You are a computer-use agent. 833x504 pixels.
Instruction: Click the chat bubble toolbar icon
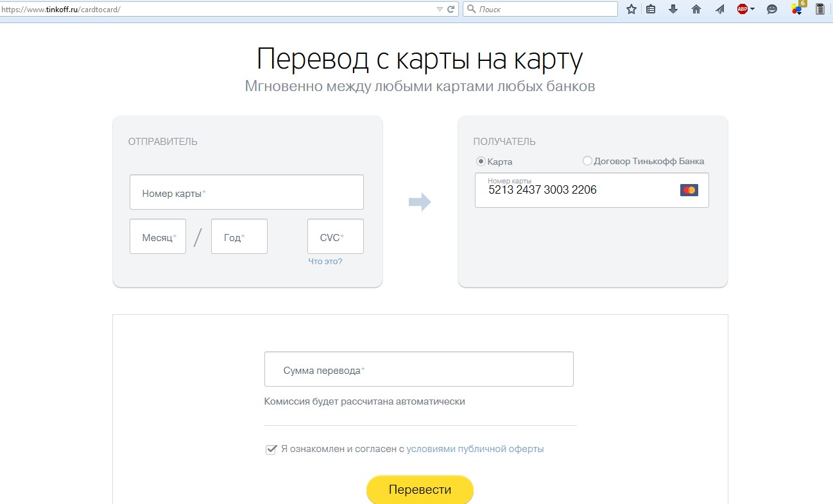click(x=771, y=9)
